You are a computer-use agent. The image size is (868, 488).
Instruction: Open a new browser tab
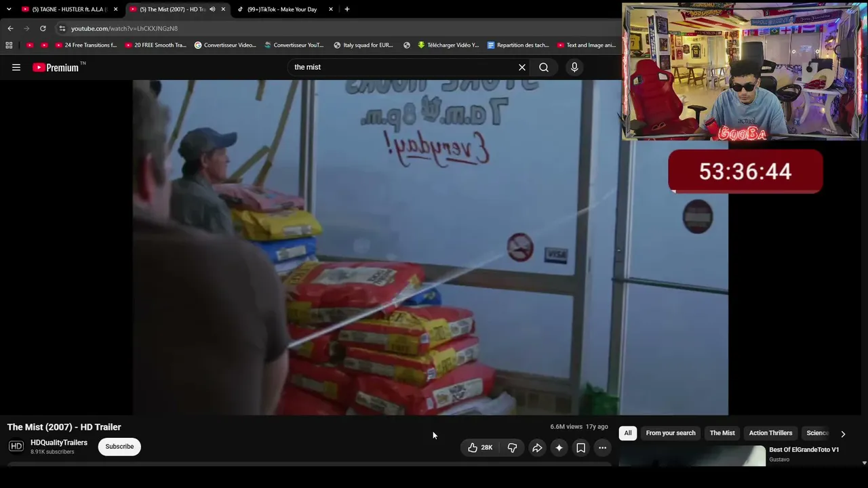pyautogui.click(x=347, y=9)
